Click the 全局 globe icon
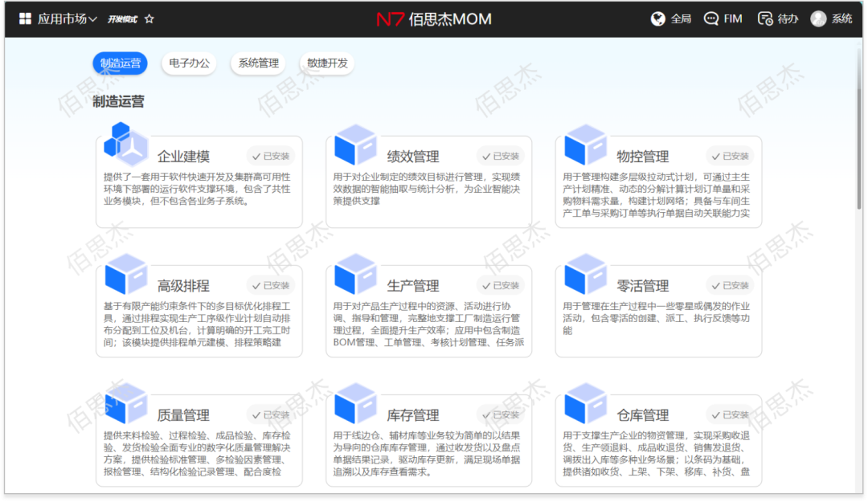The width and height of the screenshot is (868, 502). click(657, 18)
